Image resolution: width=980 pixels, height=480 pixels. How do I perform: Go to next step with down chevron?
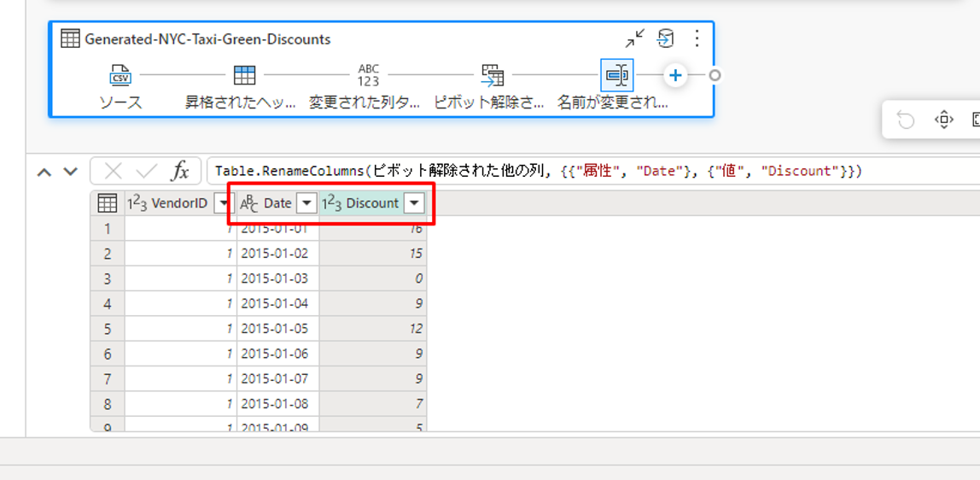click(71, 172)
